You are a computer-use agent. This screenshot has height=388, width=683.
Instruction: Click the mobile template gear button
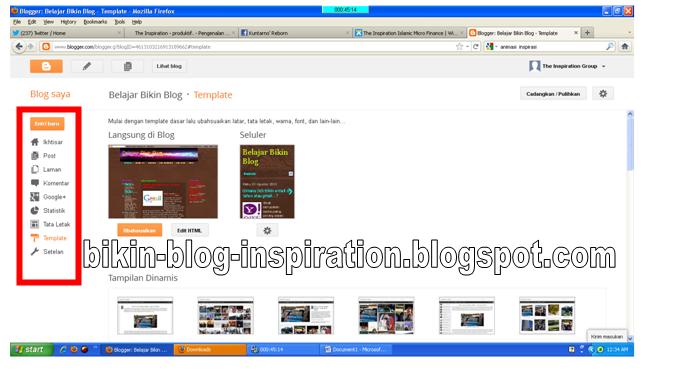[x=267, y=230]
